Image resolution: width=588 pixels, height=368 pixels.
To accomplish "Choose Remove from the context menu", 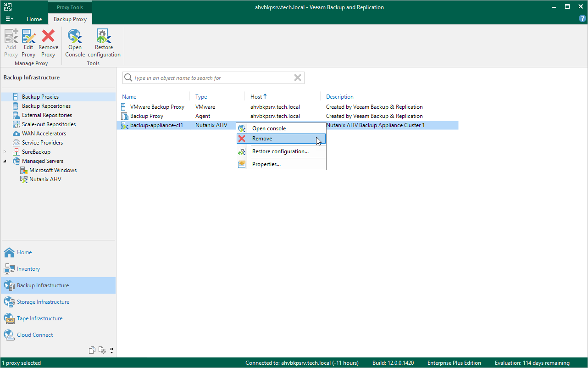I will pos(281,139).
